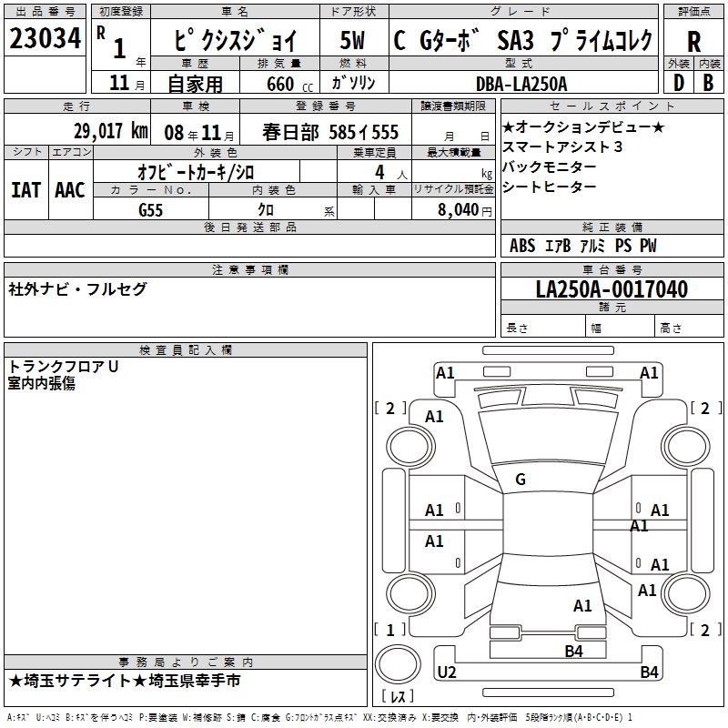
Task: Click lot number 23034
Action: point(45,40)
